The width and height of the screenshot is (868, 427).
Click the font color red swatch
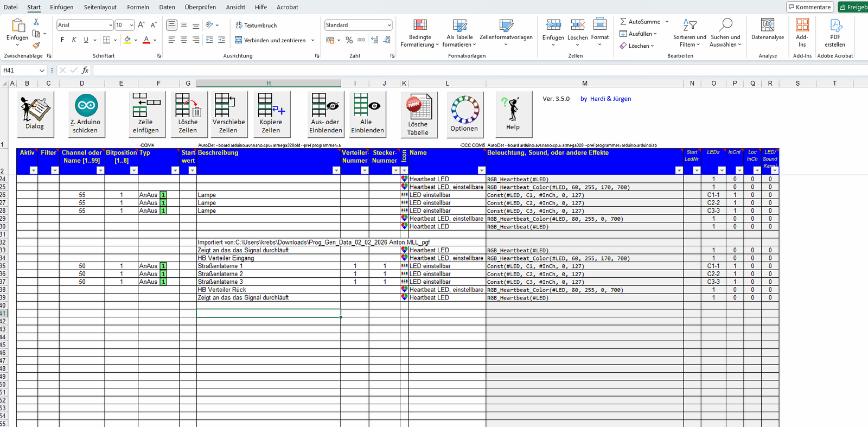pyautogui.click(x=146, y=40)
